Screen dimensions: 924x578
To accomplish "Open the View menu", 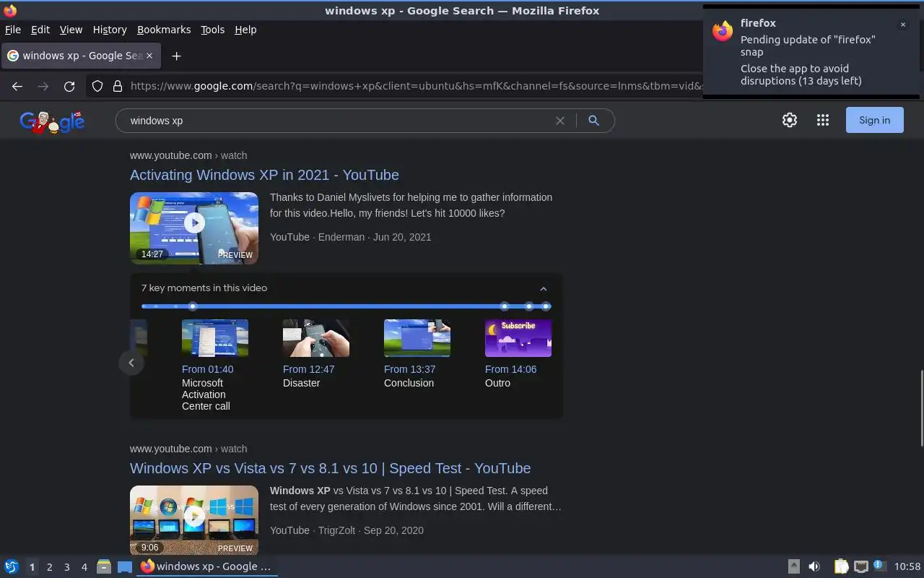I will (71, 30).
